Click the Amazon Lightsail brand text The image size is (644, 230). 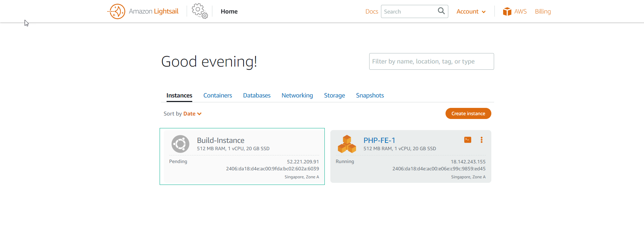coord(153,11)
